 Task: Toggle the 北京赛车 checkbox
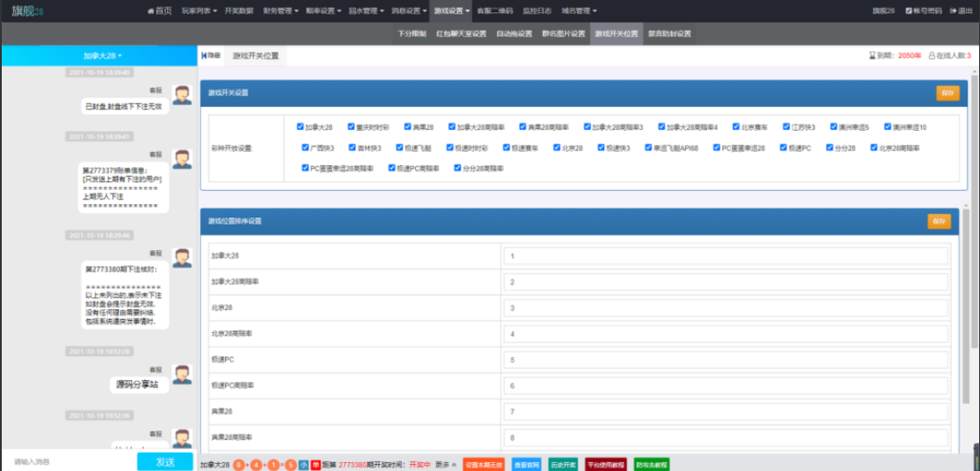click(735, 126)
